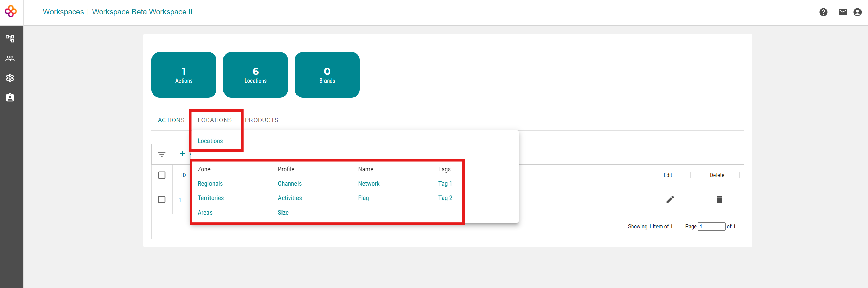This screenshot has width=868, height=288.
Task: Check the checkbox for row 1
Action: point(162,199)
